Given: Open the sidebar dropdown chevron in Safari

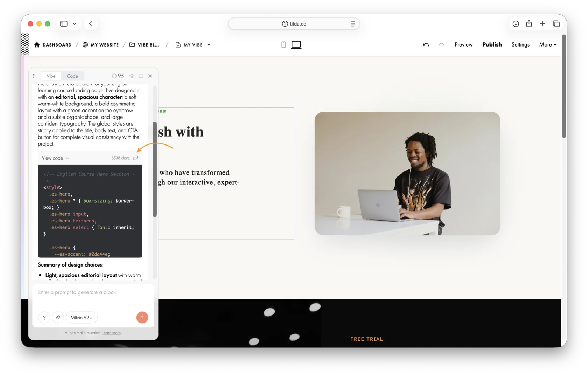Looking at the screenshot, I should 75,24.
